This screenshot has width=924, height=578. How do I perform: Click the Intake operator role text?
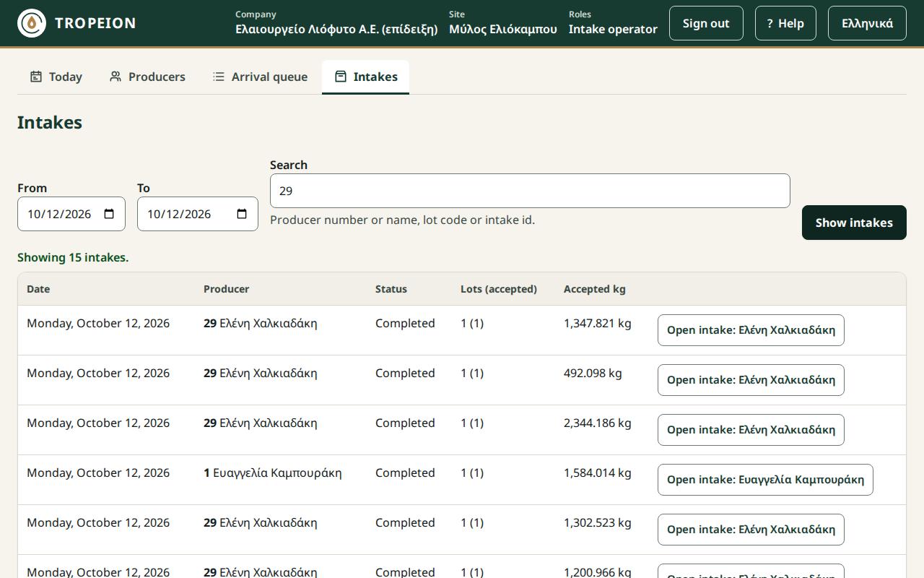(x=613, y=30)
